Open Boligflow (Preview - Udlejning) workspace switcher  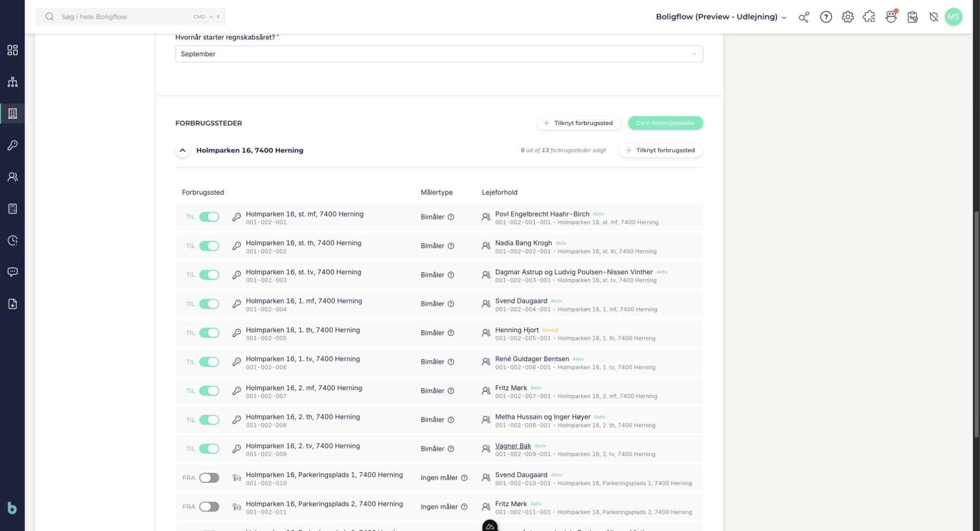(x=721, y=17)
